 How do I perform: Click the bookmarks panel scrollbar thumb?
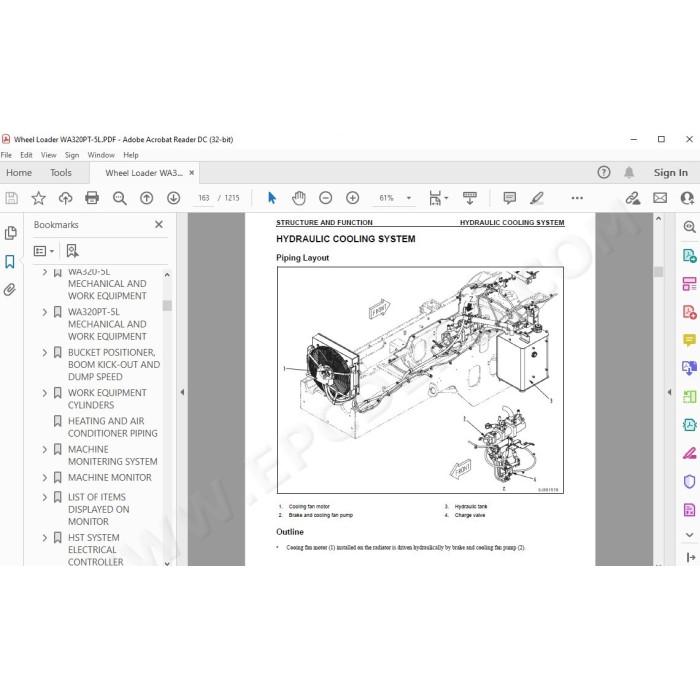tap(167, 305)
